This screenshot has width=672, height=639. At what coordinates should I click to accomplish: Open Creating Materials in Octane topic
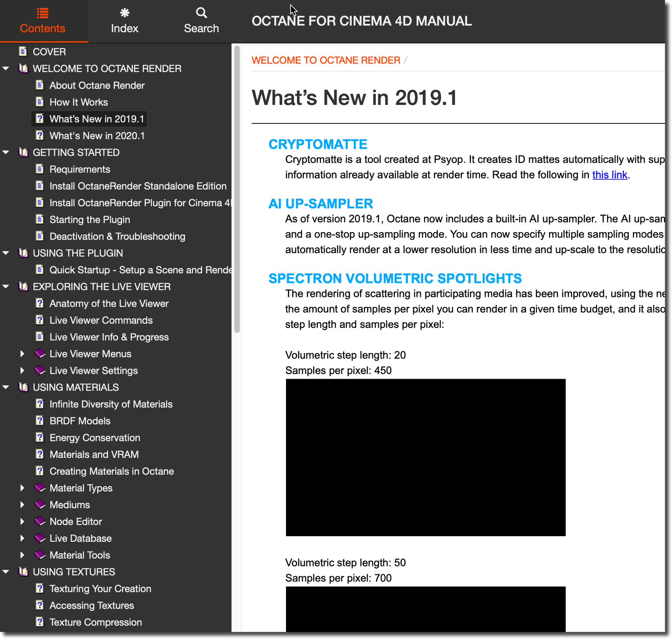(x=112, y=471)
